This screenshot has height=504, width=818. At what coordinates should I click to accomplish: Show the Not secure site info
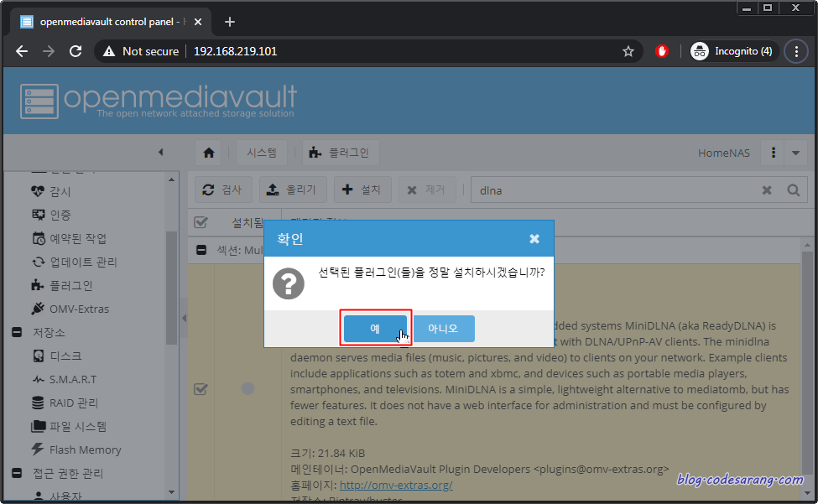(x=141, y=51)
